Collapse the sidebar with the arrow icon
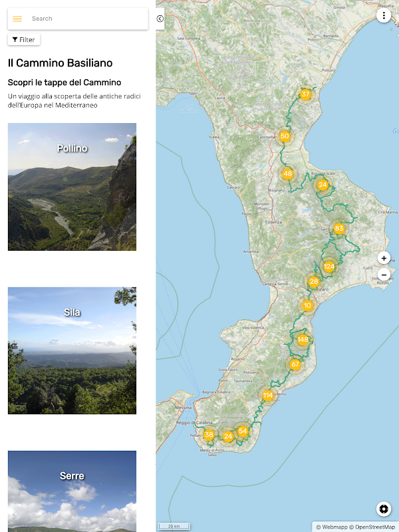This screenshot has height=532, width=399. point(160,19)
